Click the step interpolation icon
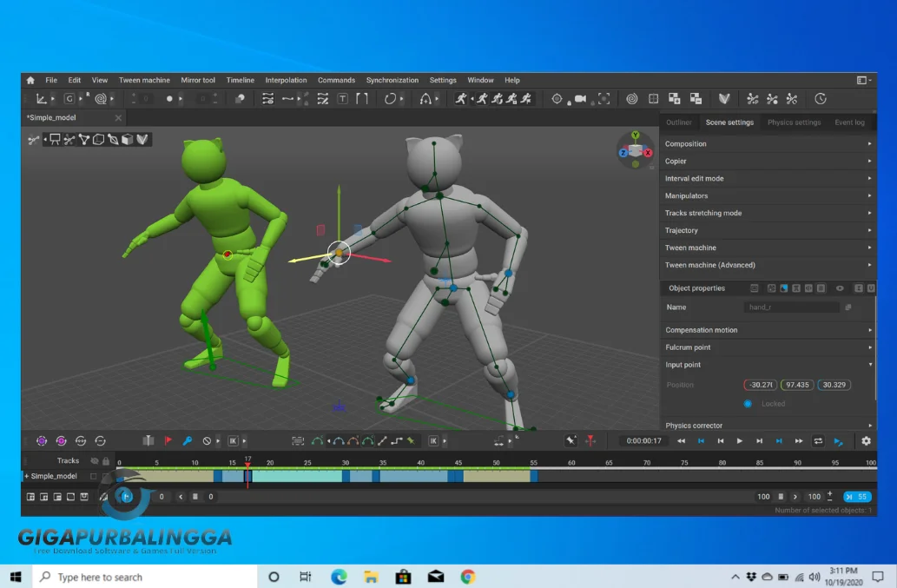 pyautogui.click(x=397, y=440)
